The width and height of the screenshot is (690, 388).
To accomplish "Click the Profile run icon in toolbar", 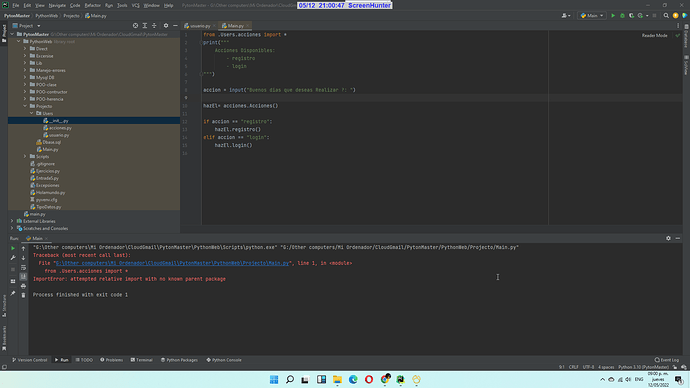I will pos(640,16).
